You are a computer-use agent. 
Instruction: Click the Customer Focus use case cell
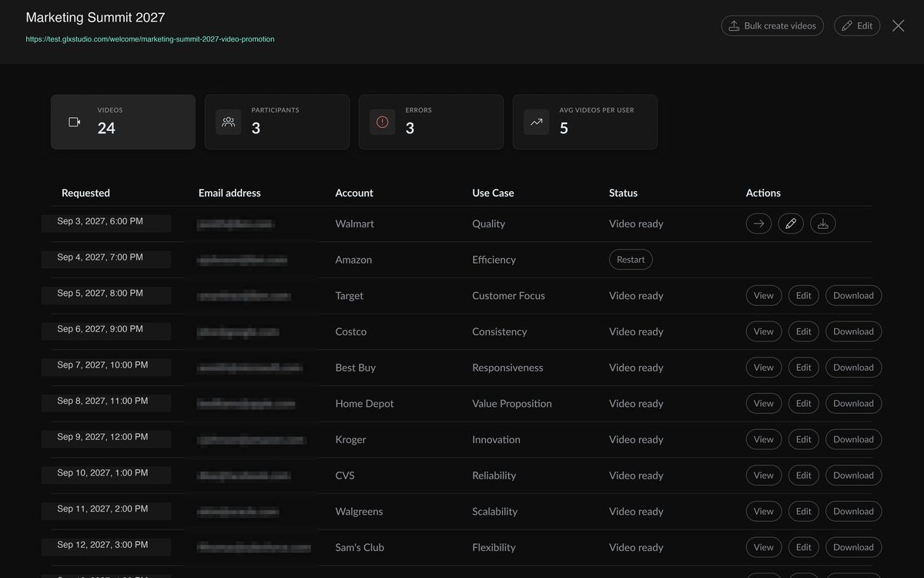coord(508,295)
